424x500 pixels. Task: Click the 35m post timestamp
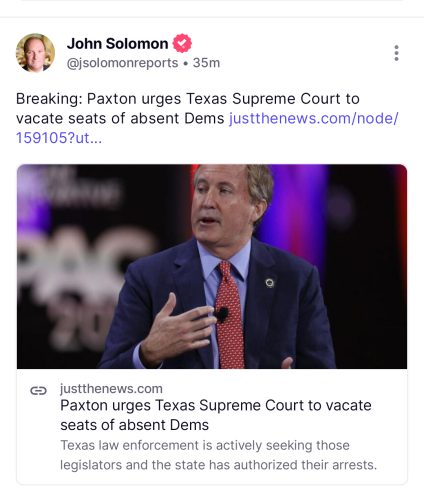(206, 63)
